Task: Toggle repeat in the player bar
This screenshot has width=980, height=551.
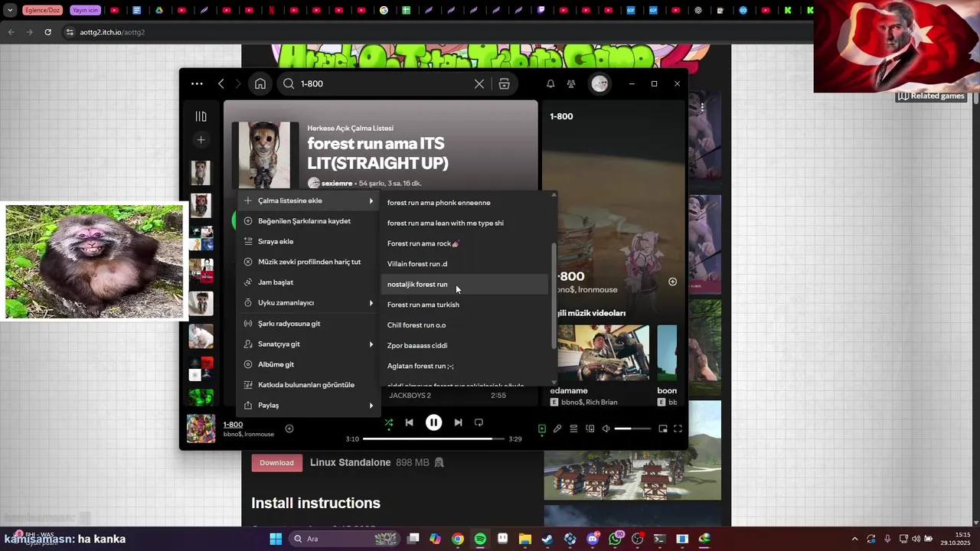Action: click(479, 422)
